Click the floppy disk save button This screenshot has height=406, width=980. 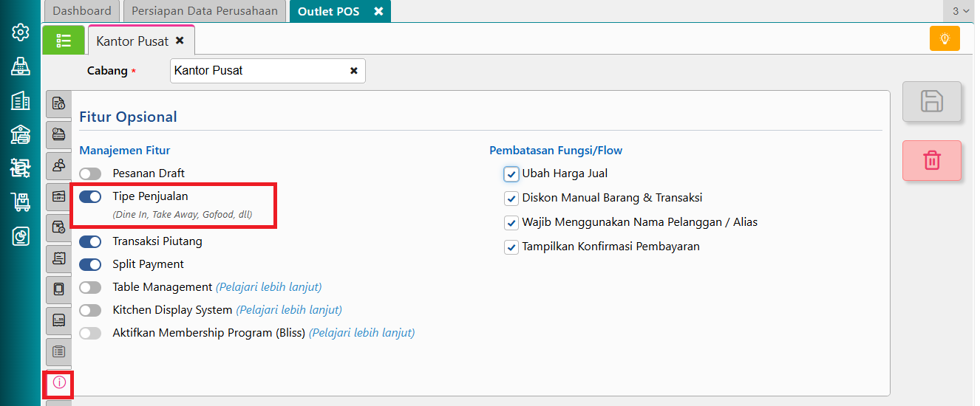932,101
